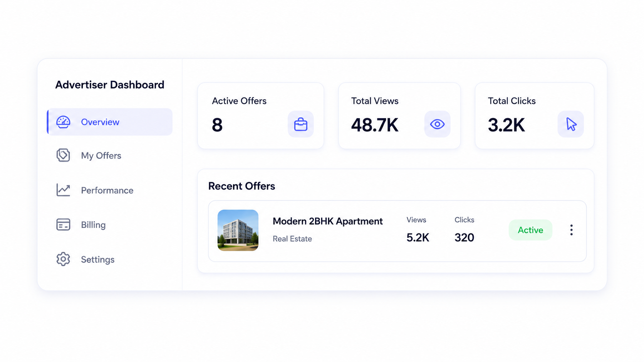This screenshot has width=644, height=362.
Task: Click the Recent Offers heading
Action: (241, 186)
